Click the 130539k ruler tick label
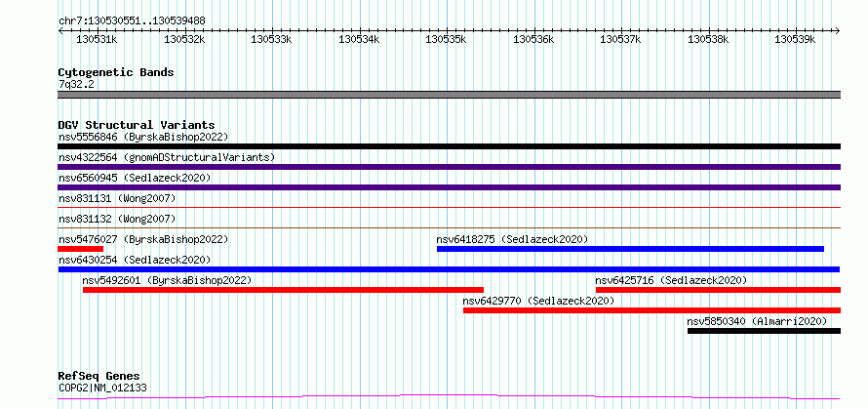 coord(795,39)
